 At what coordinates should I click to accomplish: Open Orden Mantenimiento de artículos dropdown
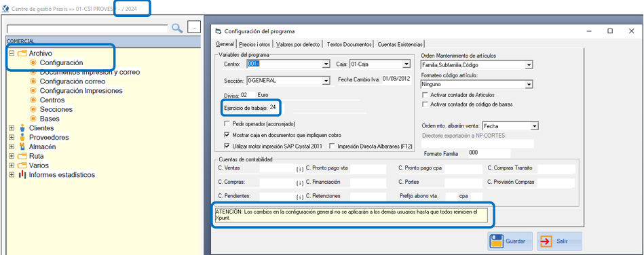pos(529,65)
